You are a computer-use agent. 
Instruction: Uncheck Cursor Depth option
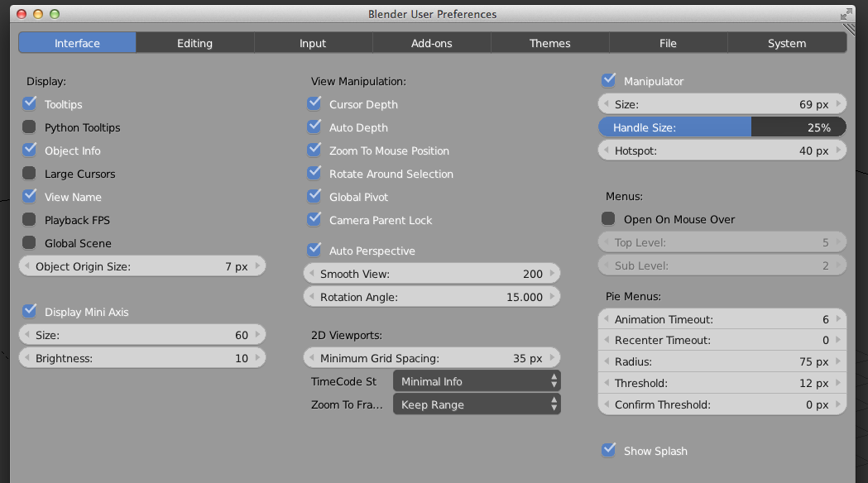pyautogui.click(x=314, y=104)
